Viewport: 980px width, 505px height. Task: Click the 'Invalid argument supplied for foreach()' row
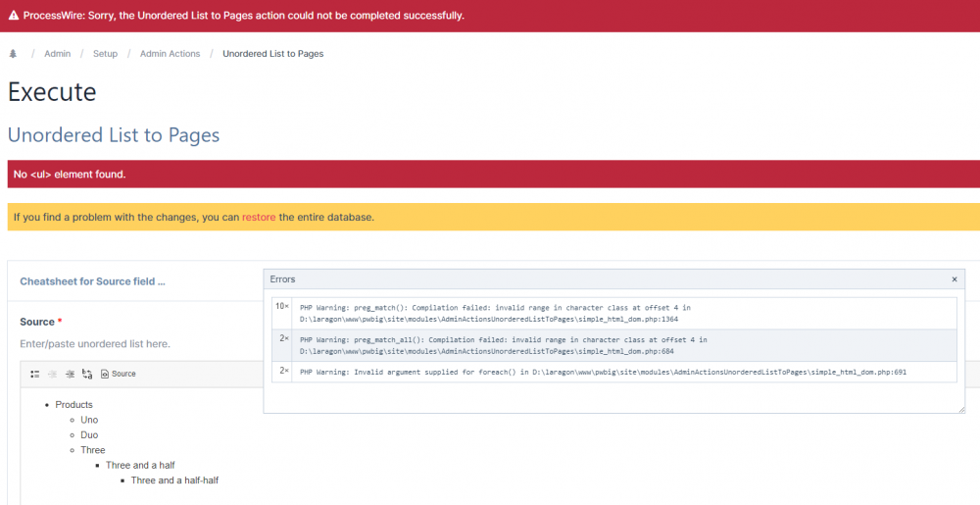click(614, 372)
